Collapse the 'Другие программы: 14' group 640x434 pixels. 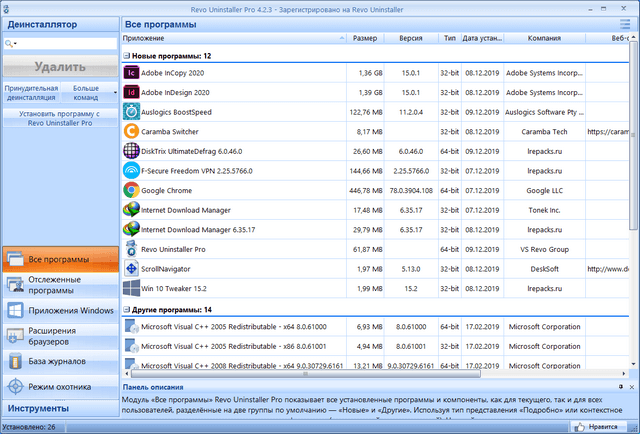(x=127, y=310)
